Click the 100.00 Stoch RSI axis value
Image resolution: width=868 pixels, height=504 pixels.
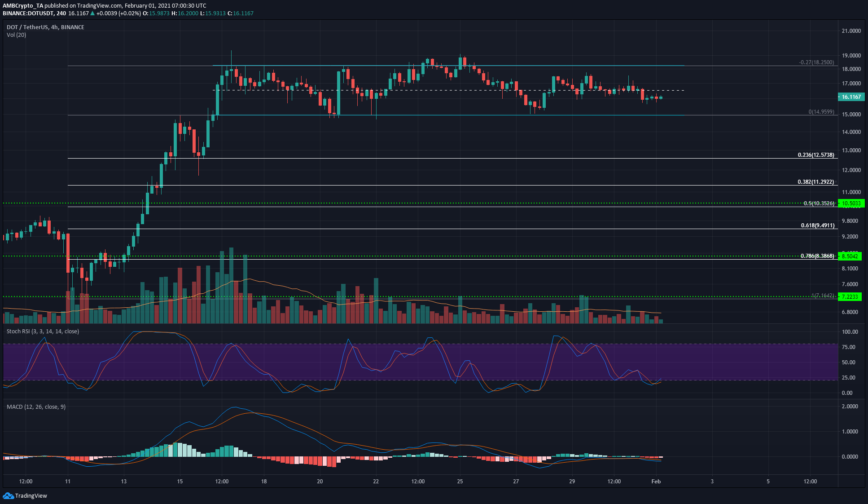click(x=850, y=332)
